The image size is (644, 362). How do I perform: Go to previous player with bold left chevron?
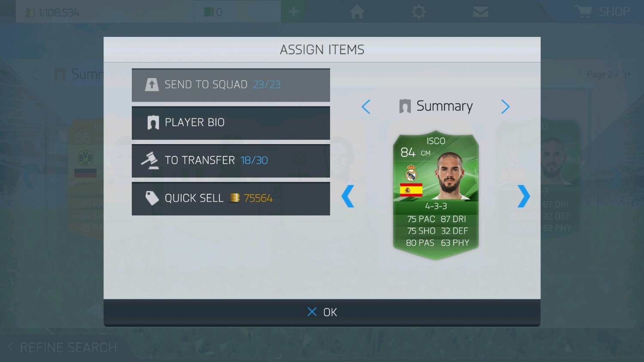click(348, 196)
